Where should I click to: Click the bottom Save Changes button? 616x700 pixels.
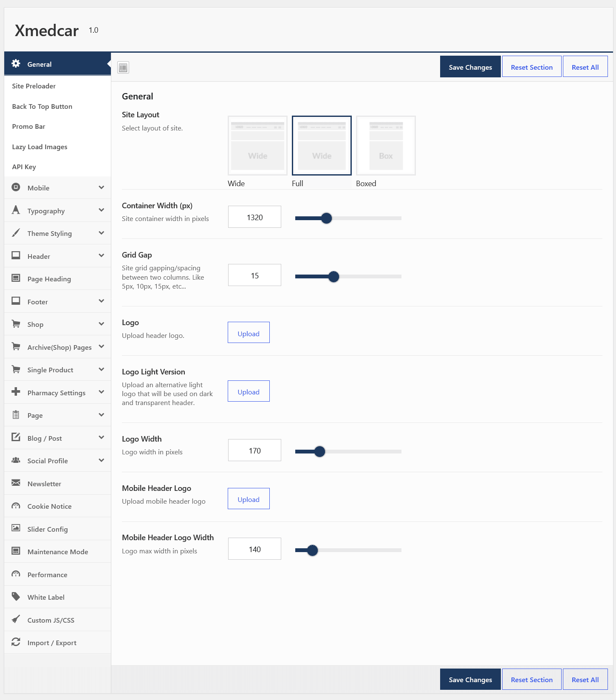point(470,679)
